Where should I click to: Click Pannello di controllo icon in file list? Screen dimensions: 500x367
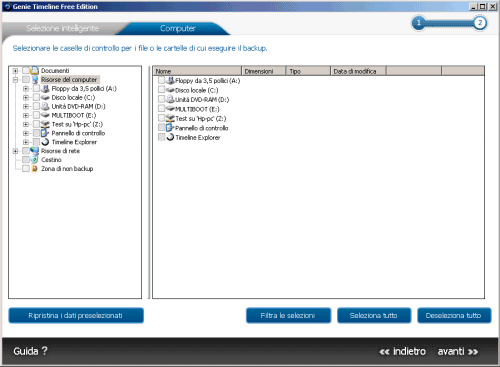(x=170, y=128)
